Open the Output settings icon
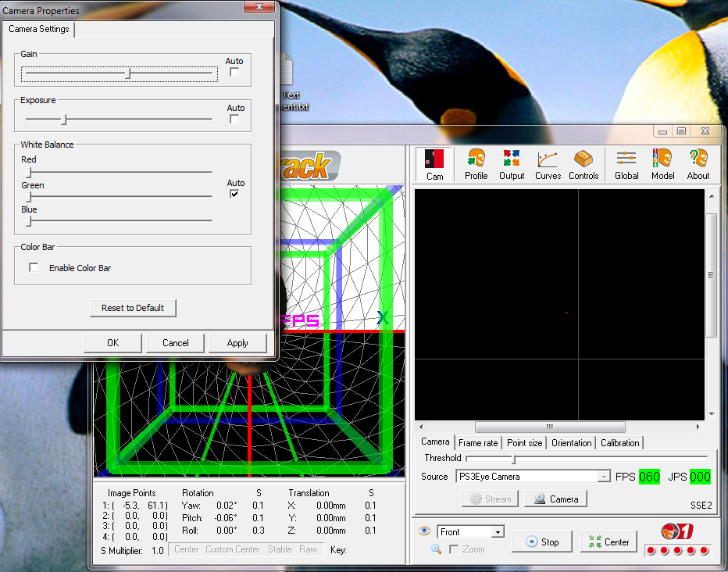 512,164
